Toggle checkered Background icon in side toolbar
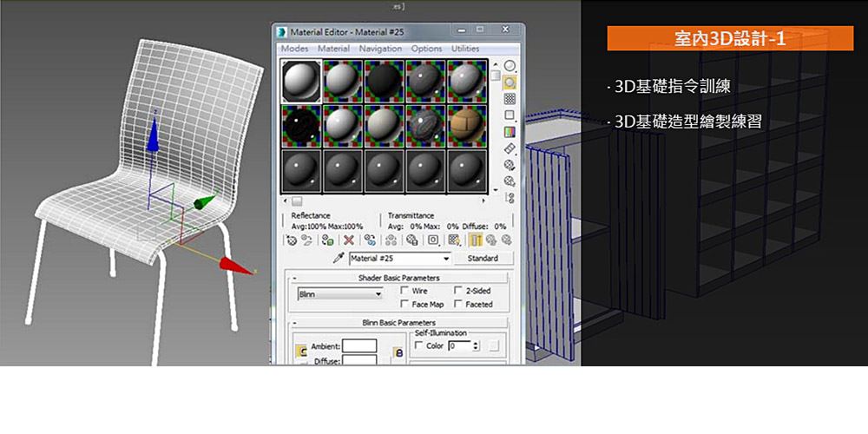Viewport: 868px width, 434px height. [x=510, y=99]
